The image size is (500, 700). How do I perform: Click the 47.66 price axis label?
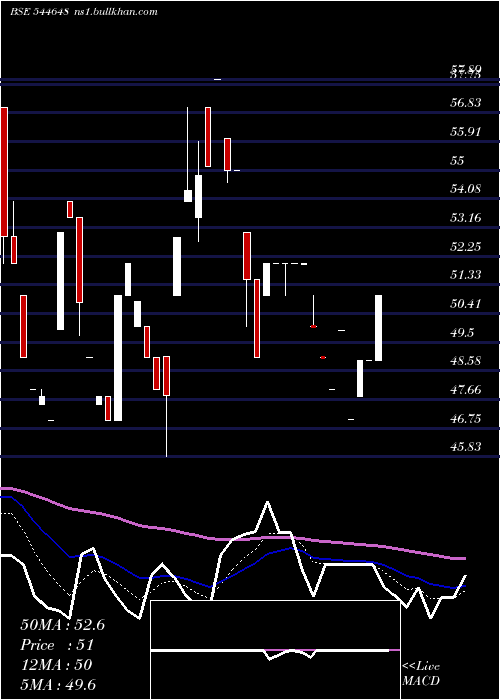point(466,390)
